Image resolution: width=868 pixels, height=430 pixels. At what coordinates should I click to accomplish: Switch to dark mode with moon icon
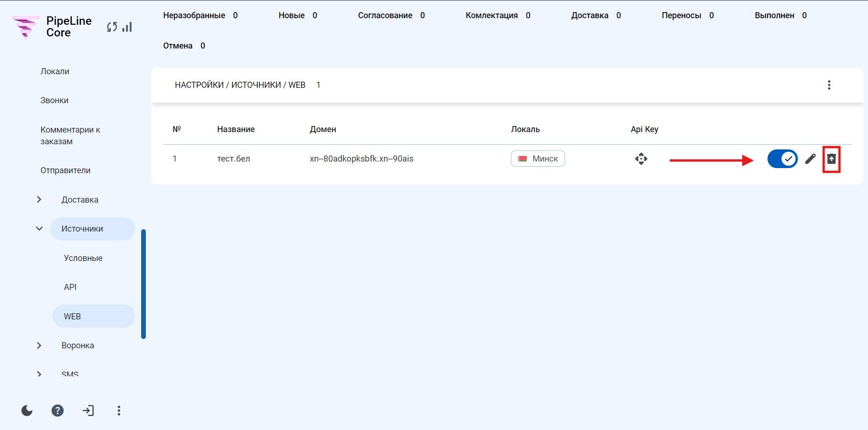coord(27,410)
